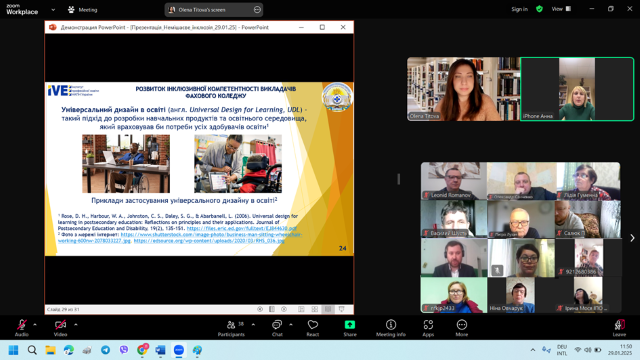The width and height of the screenshot is (640, 360).
Task: Open the More options menu
Action: [x=462, y=328]
